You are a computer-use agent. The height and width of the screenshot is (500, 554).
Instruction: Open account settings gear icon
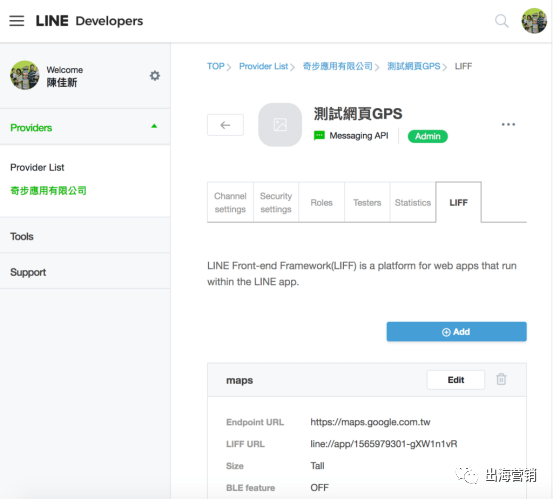pyautogui.click(x=155, y=76)
